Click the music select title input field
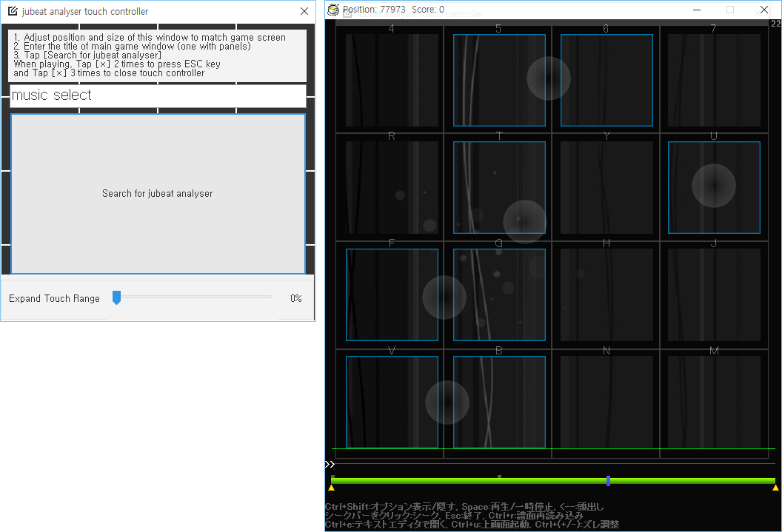This screenshot has width=782, height=532. point(158,95)
